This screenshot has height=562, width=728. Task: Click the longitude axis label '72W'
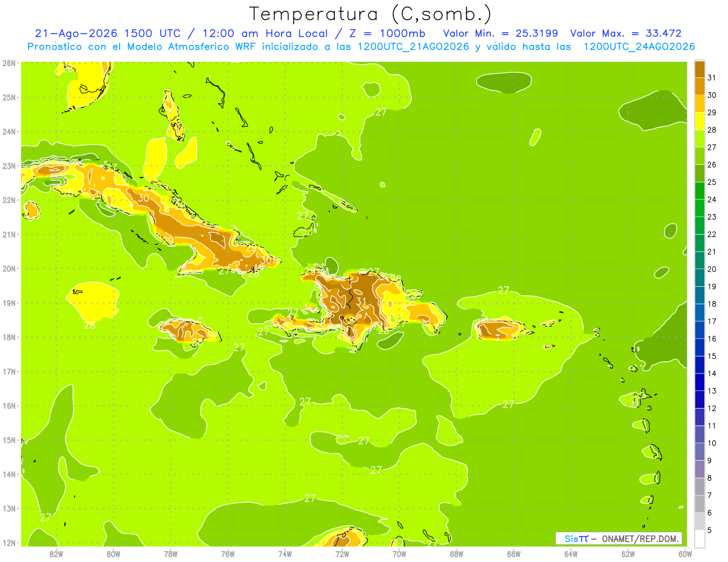[x=342, y=554]
